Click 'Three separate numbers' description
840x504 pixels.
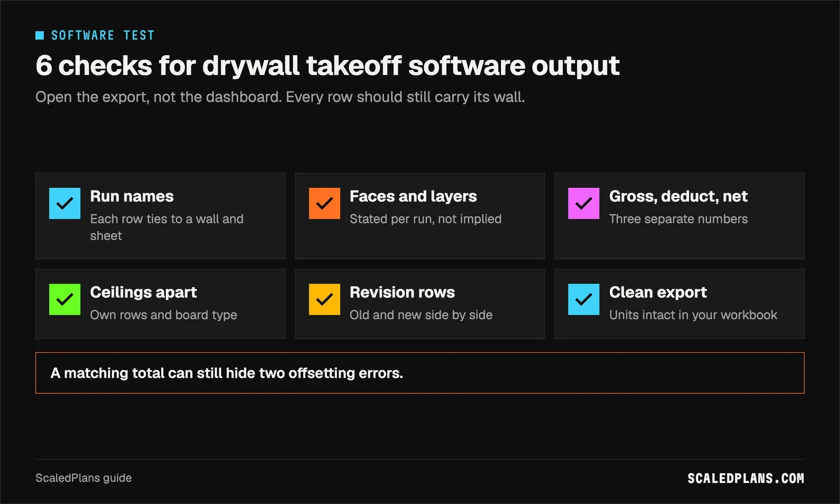point(678,219)
